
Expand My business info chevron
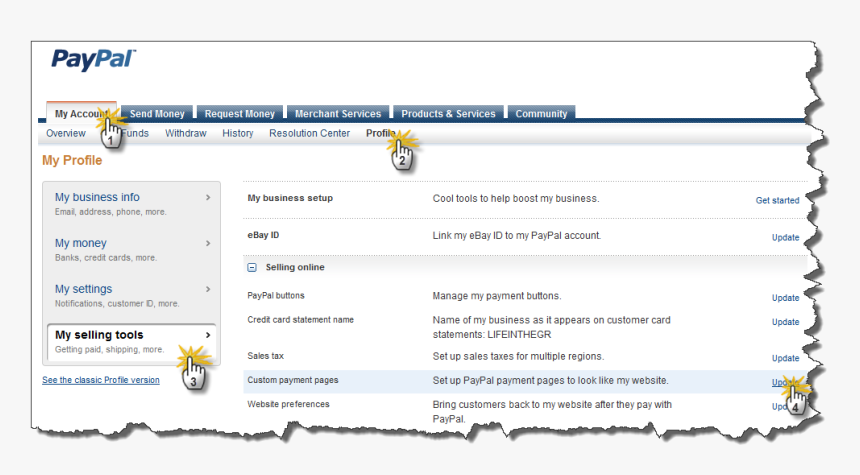click(x=208, y=197)
